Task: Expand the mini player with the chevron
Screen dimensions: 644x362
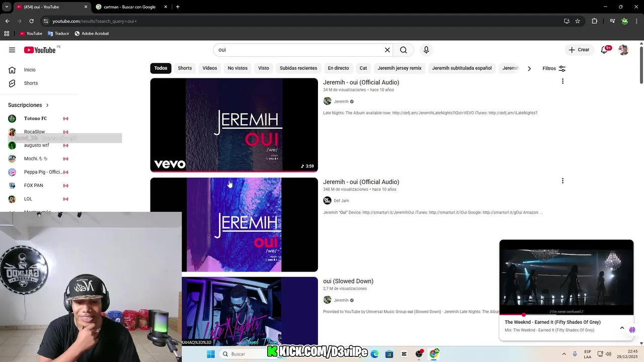Action: point(622,328)
